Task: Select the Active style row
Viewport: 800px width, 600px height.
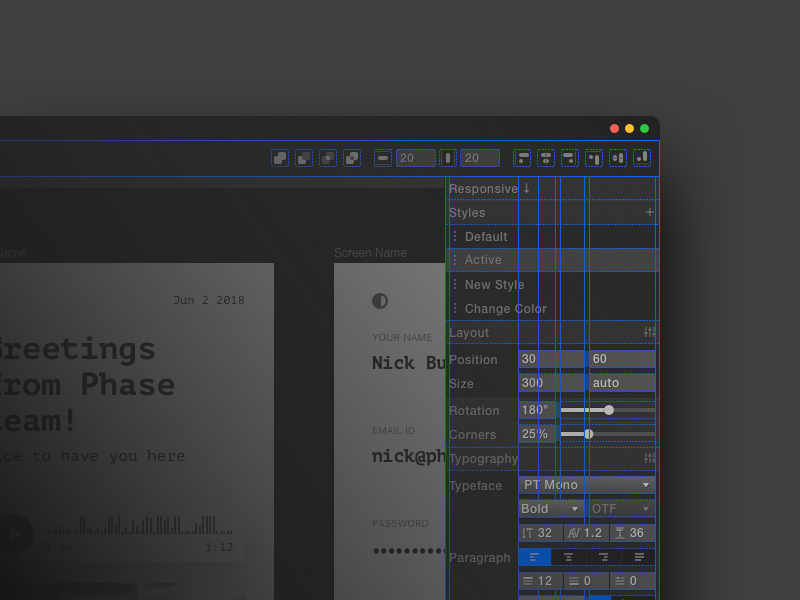Action: coord(553,260)
